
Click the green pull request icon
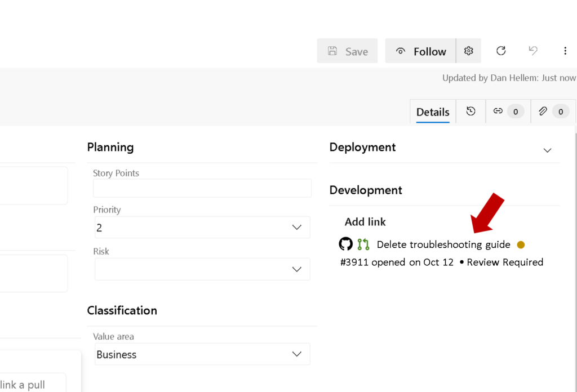click(x=363, y=244)
